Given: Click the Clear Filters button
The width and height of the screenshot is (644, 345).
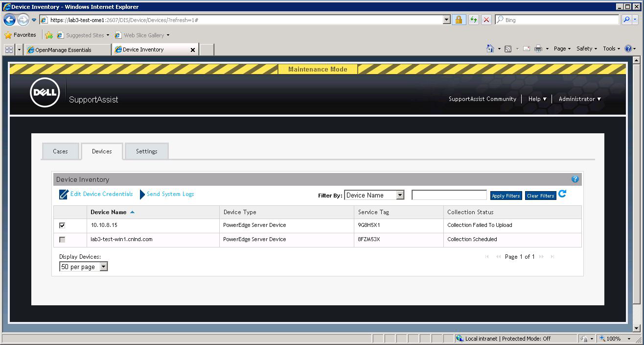Looking at the screenshot, I should pyautogui.click(x=541, y=196).
